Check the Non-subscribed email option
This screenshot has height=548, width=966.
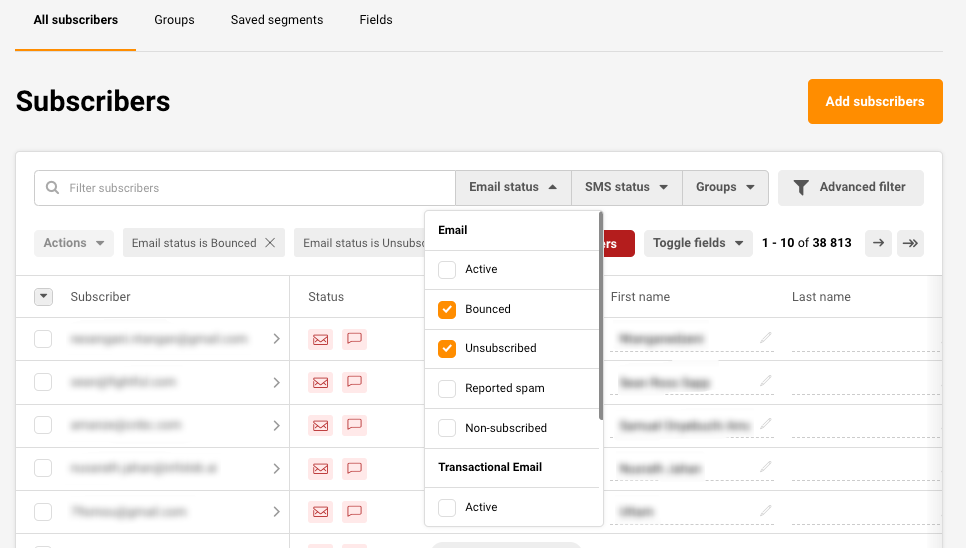click(x=447, y=428)
